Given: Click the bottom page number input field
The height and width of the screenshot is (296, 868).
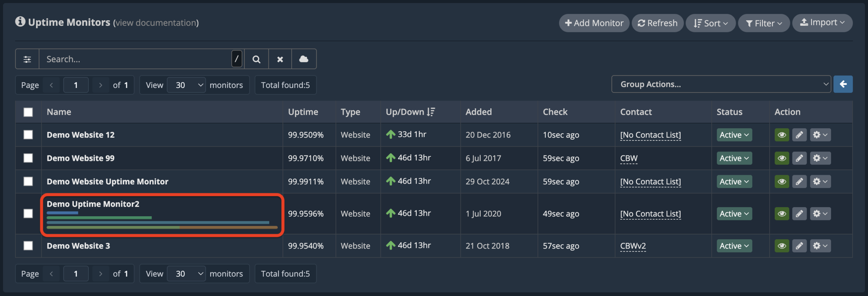Looking at the screenshot, I should tap(76, 274).
